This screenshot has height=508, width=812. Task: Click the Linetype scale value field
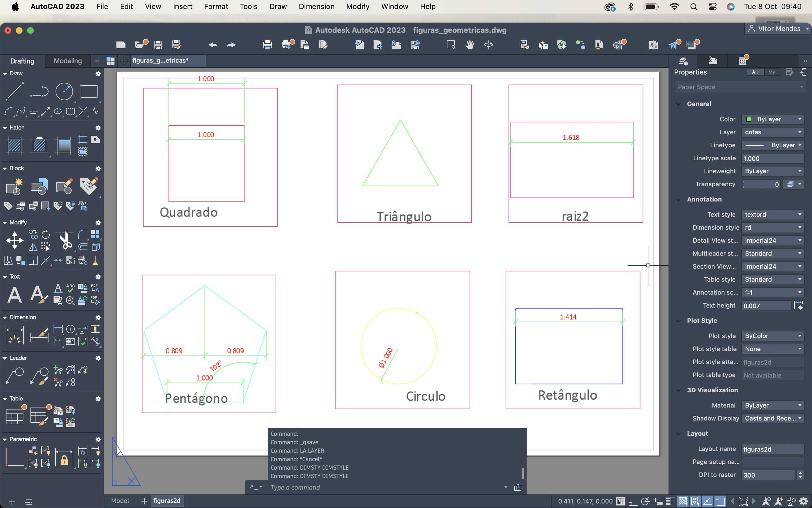[x=773, y=159]
